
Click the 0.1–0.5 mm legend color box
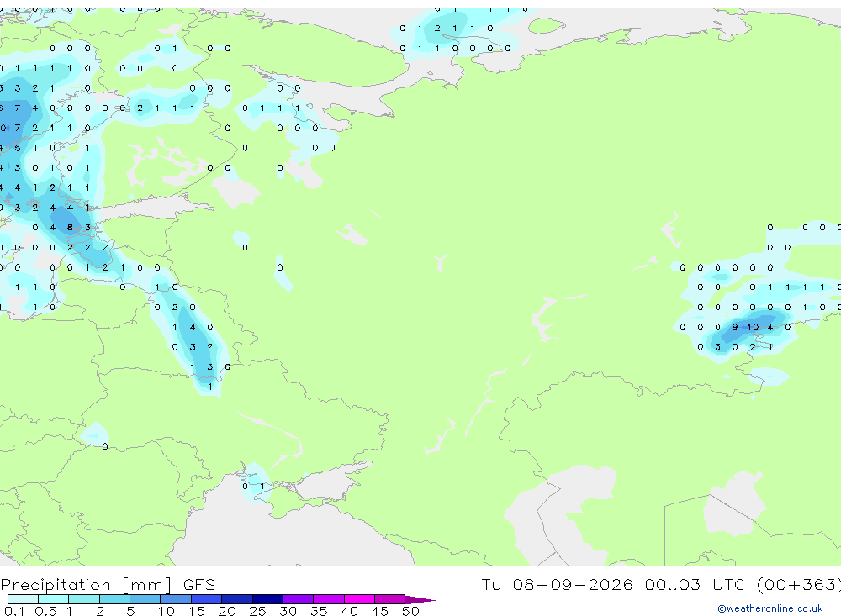(23, 599)
